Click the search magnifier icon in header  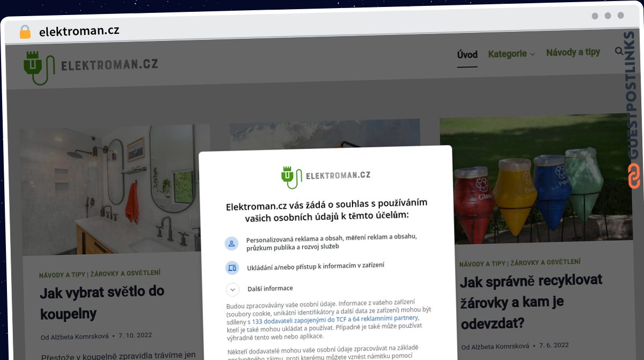(x=619, y=51)
